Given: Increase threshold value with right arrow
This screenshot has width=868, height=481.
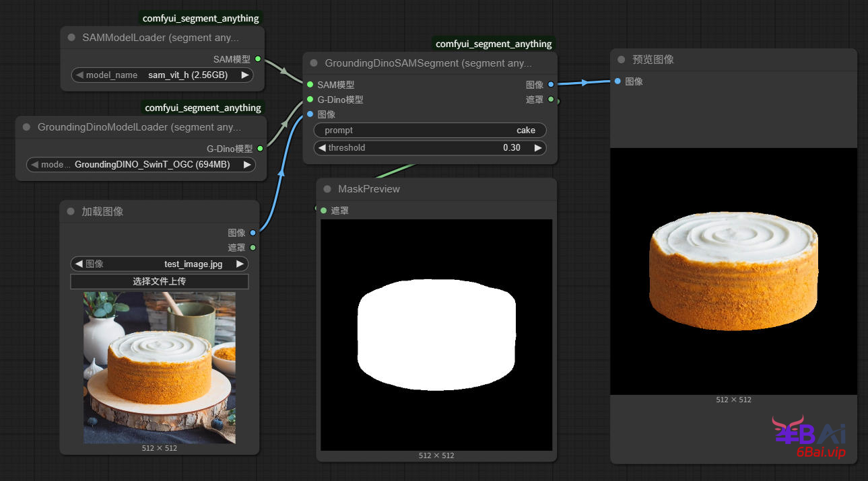Looking at the screenshot, I should (537, 148).
